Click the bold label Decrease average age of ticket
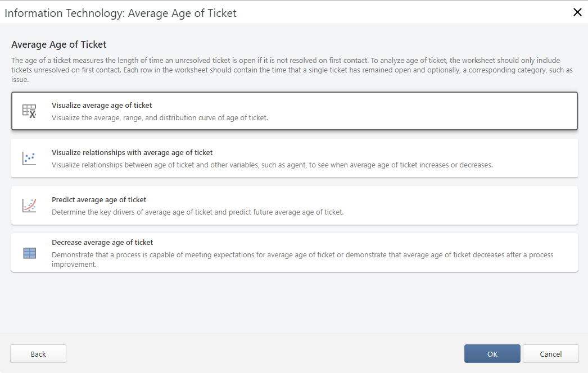Screen dimensions: 588x373 [102, 242]
